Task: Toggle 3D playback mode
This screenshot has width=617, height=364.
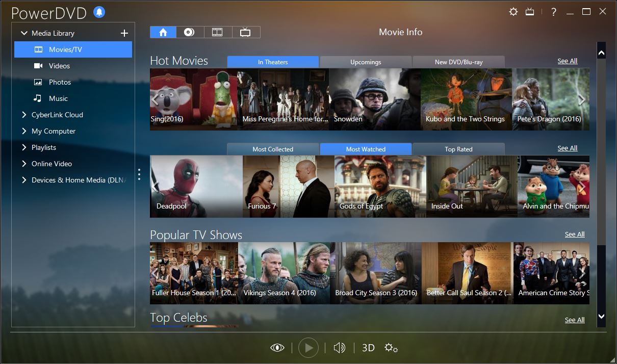Action: pos(368,348)
